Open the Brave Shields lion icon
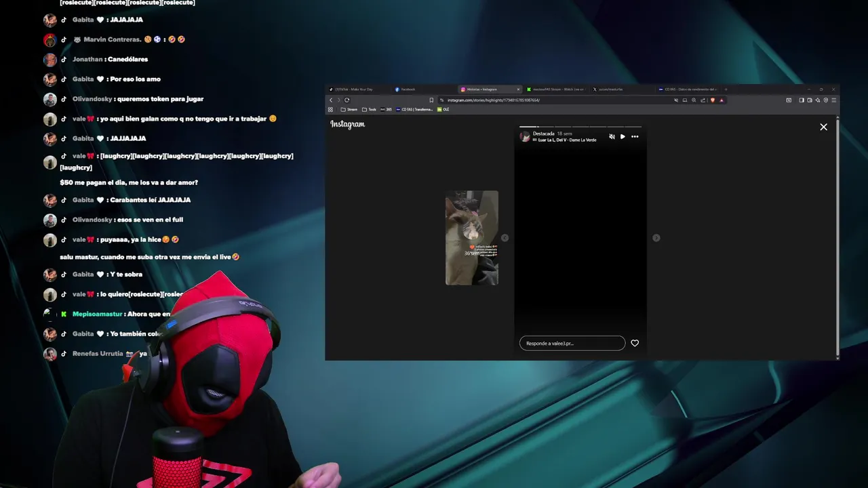Image resolution: width=868 pixels, height=488 pixels. pos(713,100)
